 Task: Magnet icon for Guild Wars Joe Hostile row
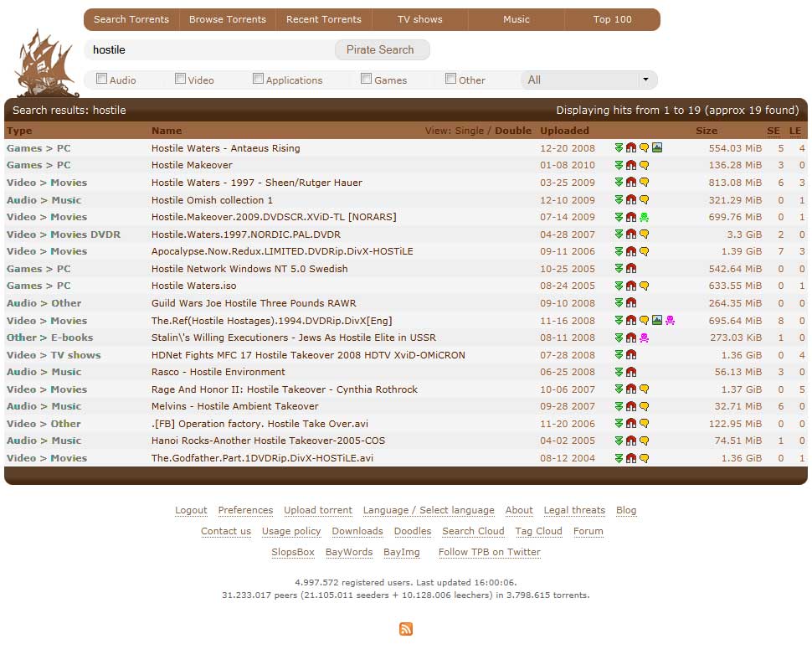click(630, 302)
